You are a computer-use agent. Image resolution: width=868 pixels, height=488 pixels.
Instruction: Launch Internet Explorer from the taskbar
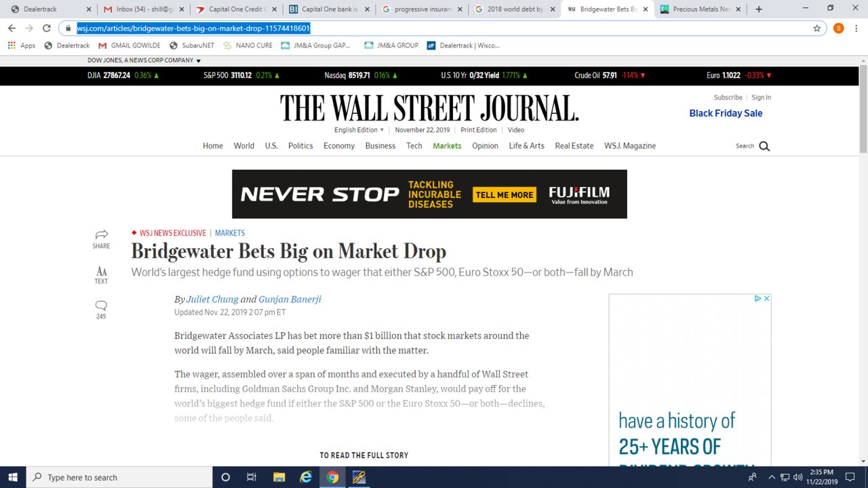point(306,477)
